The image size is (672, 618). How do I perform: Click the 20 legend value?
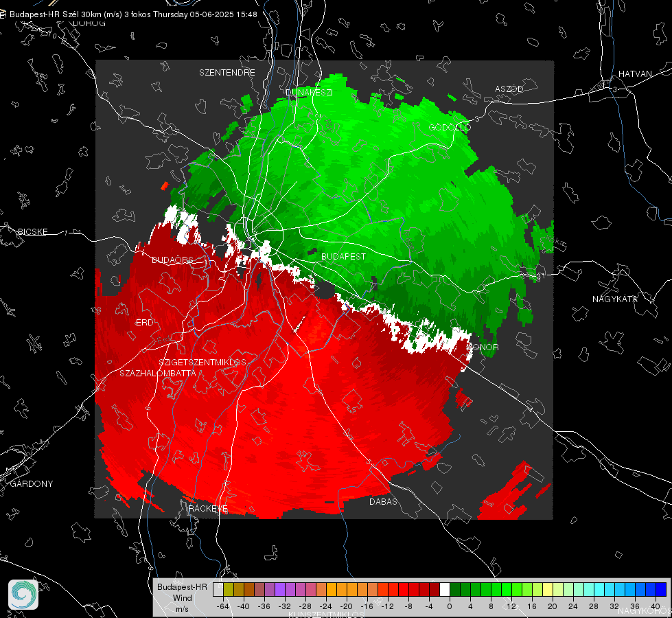point(553,606)
